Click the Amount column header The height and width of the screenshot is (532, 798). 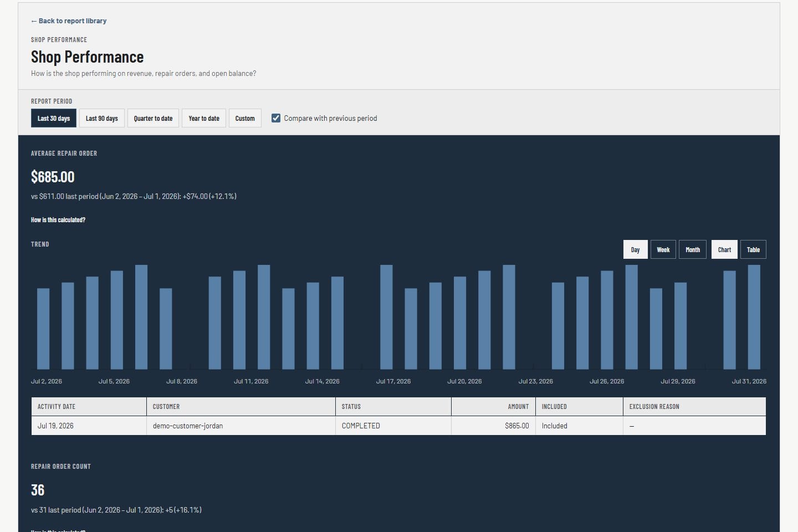[x=493, y=407]
